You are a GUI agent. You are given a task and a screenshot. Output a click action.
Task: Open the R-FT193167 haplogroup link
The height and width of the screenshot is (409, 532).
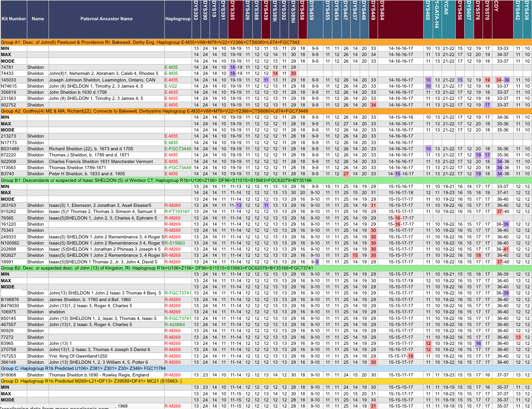(x=177, y=212)
